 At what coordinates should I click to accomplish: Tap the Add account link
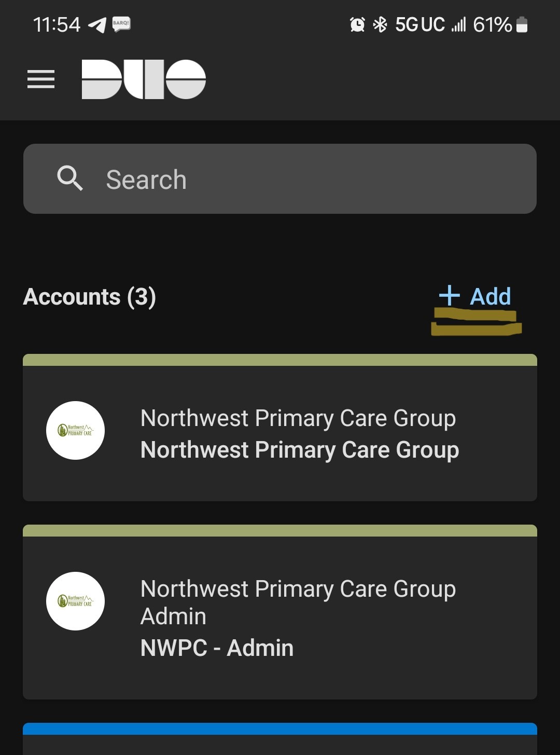[475, 296]
